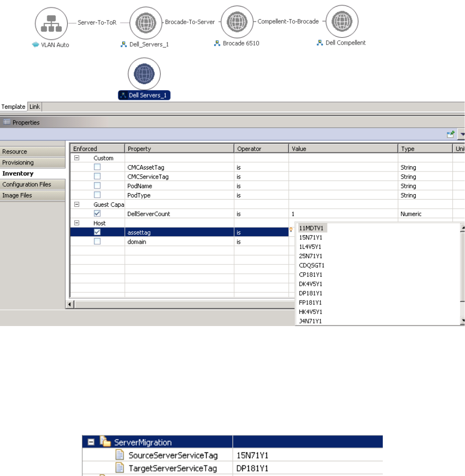Enable the CMCAssetTag enforced checkbox
Screen dimensions: 465x476
(x=97, y=167)
